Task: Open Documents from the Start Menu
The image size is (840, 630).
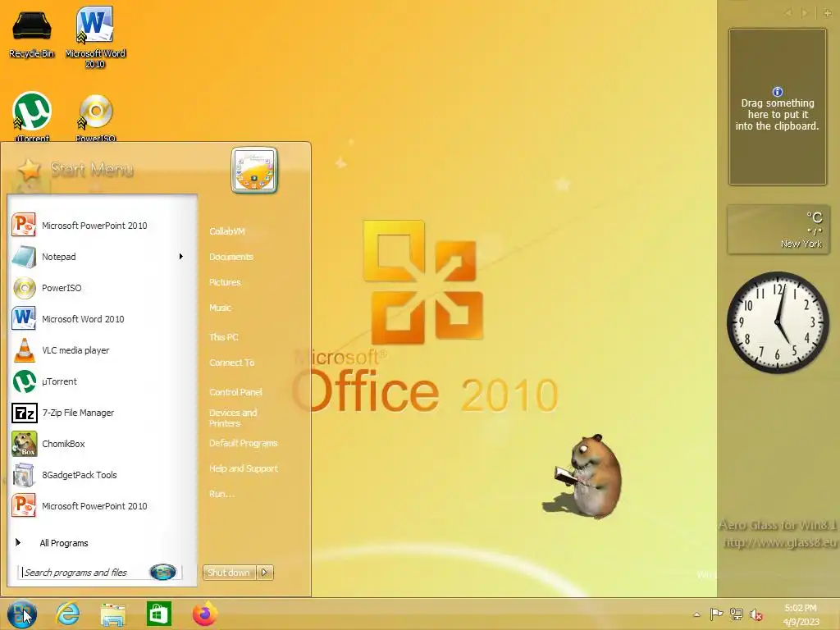Action: pyautogui.click(x=231, y=257)
